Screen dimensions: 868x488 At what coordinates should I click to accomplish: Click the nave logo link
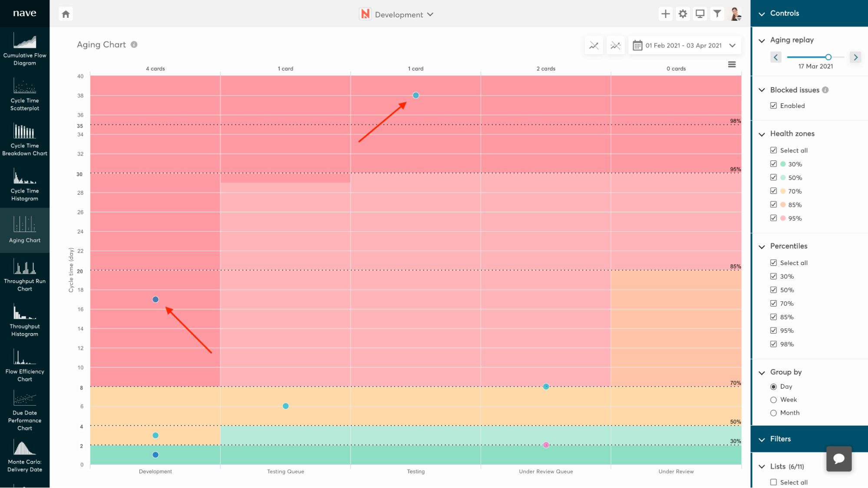[25, 13]
